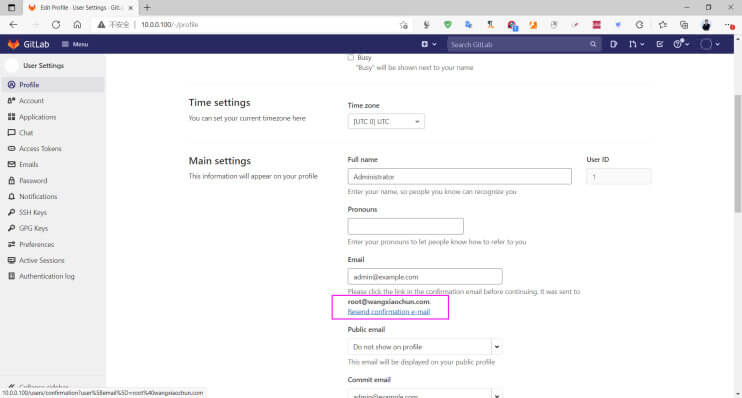Image resolution: width=742 pixels, height=398 pixels.
Task: Open GPG Keys in sidebar
Action: tap(52, 228)
